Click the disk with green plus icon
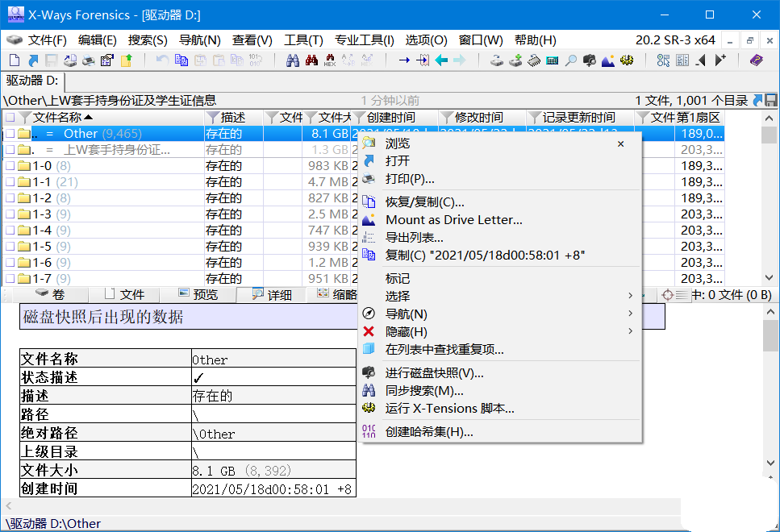The height and width of the screenshot is (532, 780). point(515,60)
